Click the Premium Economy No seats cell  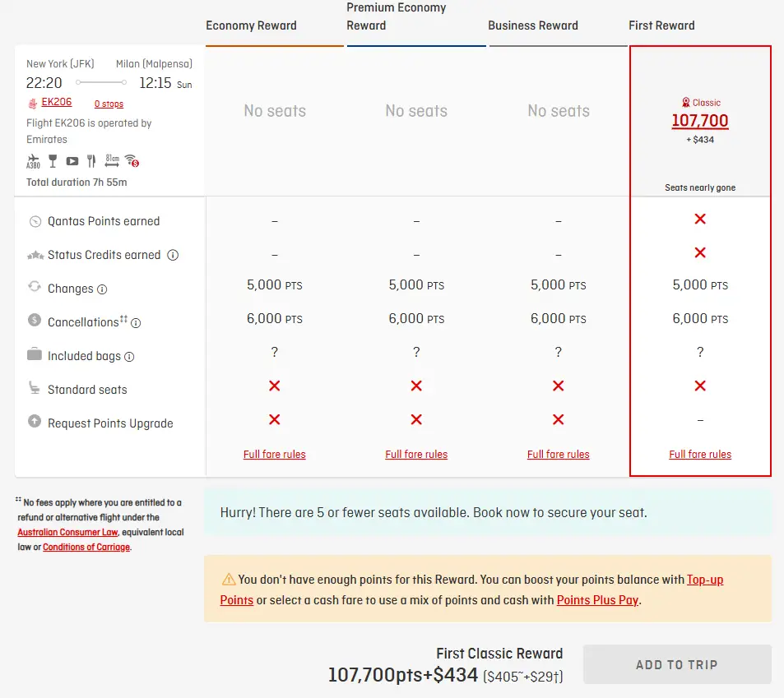pos(416,110)
